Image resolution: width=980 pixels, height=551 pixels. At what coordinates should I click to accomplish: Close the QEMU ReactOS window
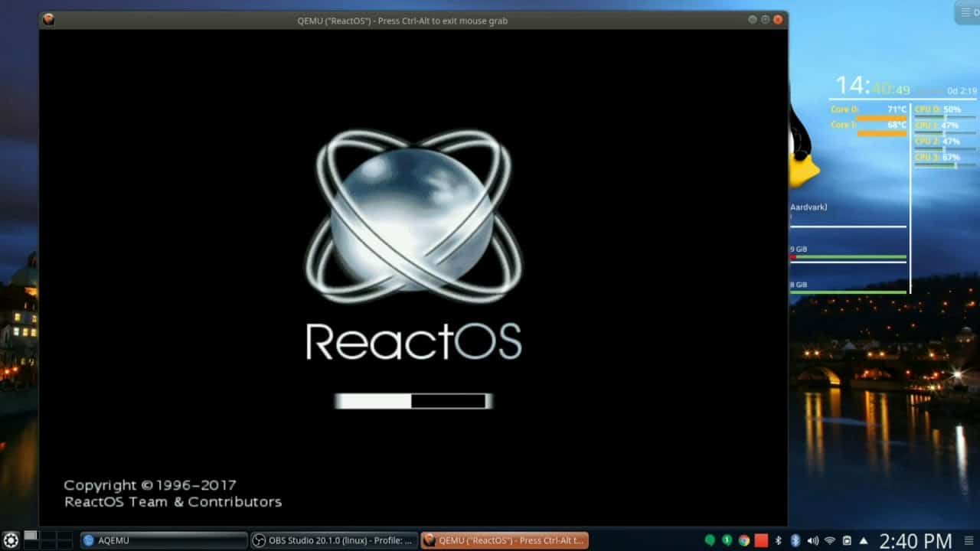779,20
